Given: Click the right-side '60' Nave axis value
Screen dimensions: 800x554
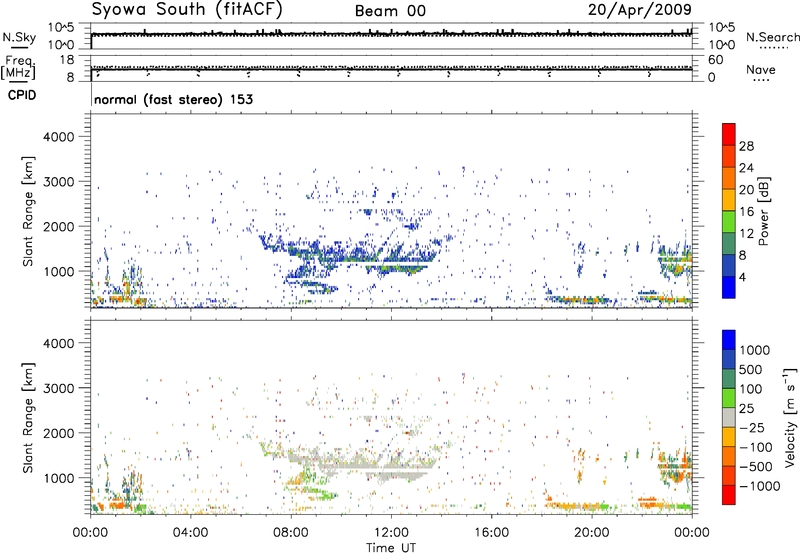Looking at the screenshot, I should (x=715, y=60).
